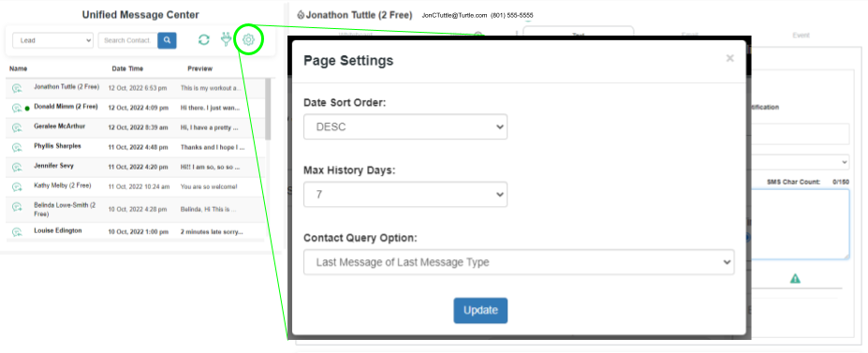Open the Lead contact type dropdown
This screenshot has height=353, width=868.
(52, 40)
